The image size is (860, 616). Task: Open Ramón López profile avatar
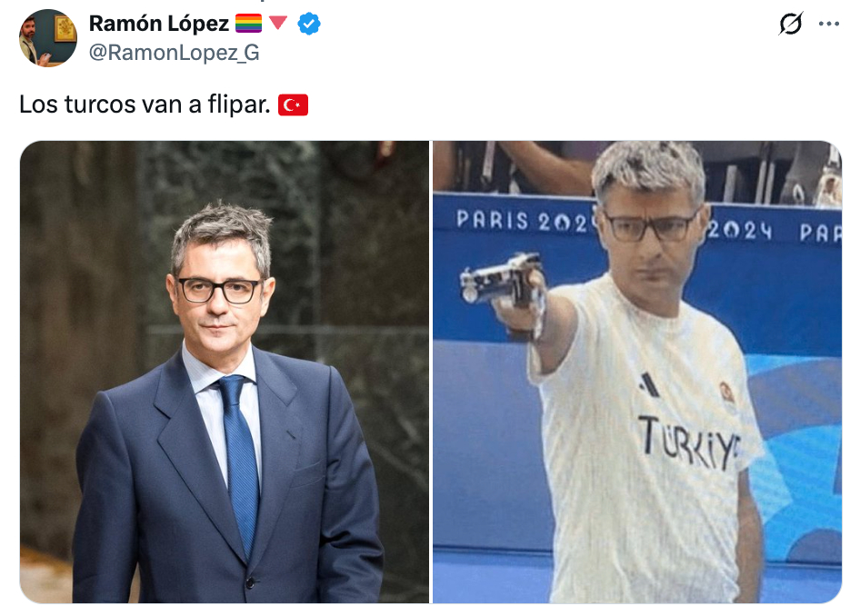click(48, 38)
